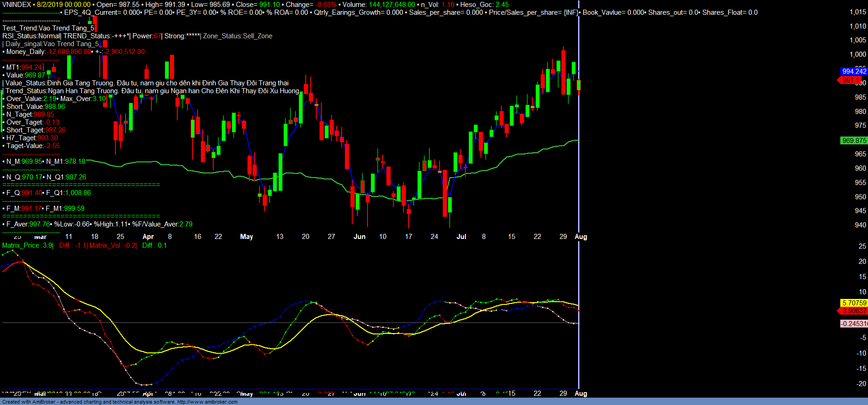Click the 1,000 level on the price axis
The width and height of the screenshot is (868, 405).
tap(857, 54)
